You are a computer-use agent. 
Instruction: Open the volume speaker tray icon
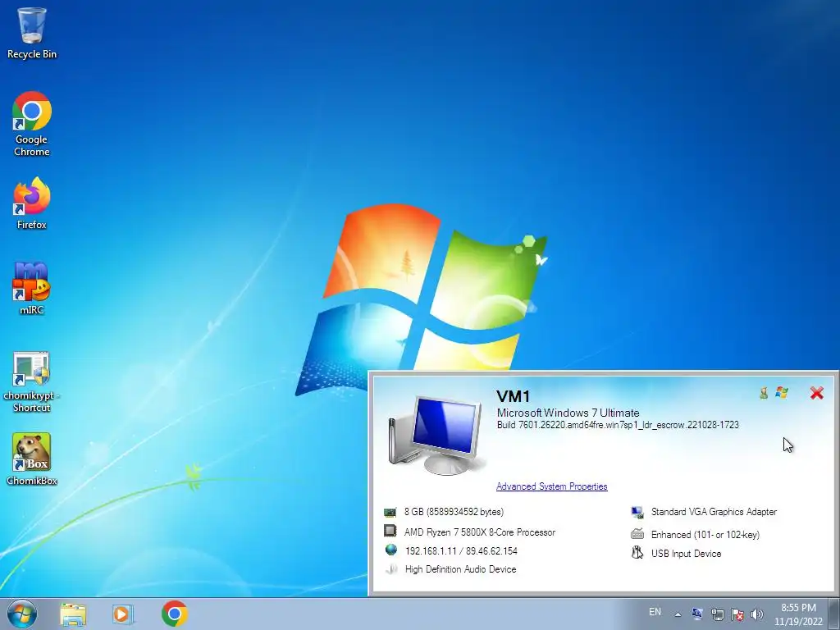pyautogui.click(x=757, y=614)
